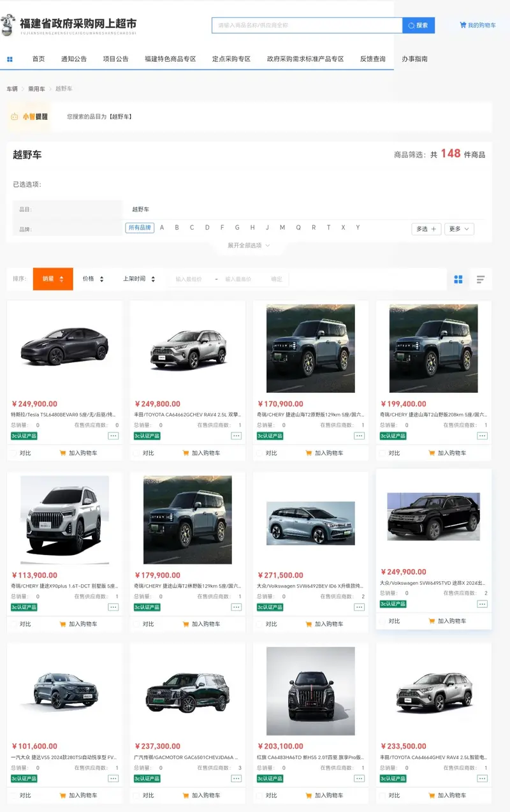Go to the 定点采购专区 menu item

coord(231,59)
